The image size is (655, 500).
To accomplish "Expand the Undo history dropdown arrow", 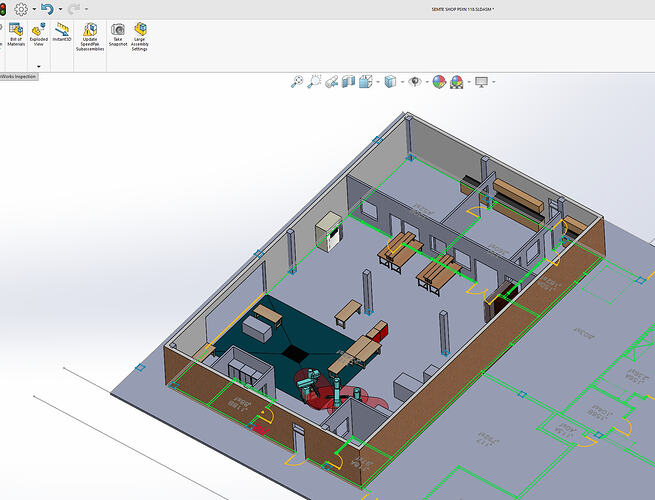I will click(60, 9).
